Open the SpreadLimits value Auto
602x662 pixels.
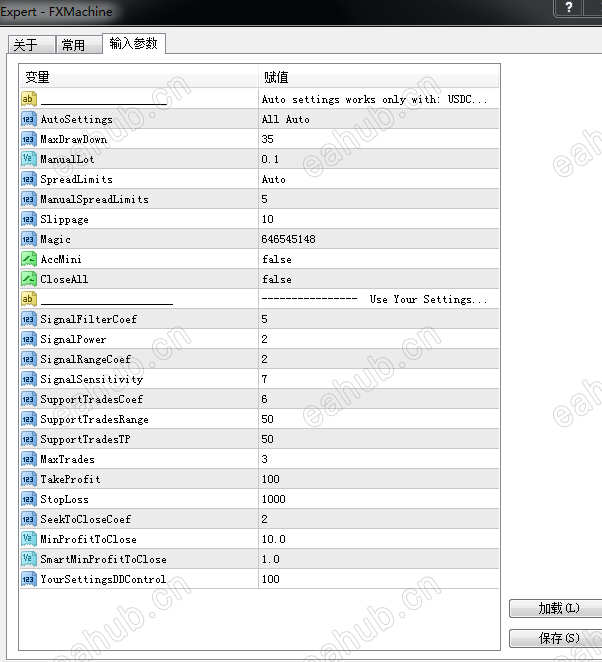click(378, 179)
